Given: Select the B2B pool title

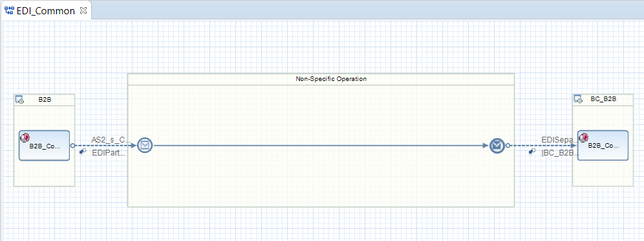Looking at the screenshot, I should coord(45,100).
